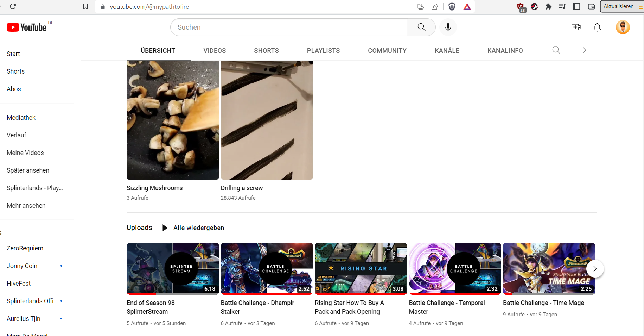Open Brave Rewards triangle icon
This screenshot has height=336, width=644.
(x=467, y=6)
